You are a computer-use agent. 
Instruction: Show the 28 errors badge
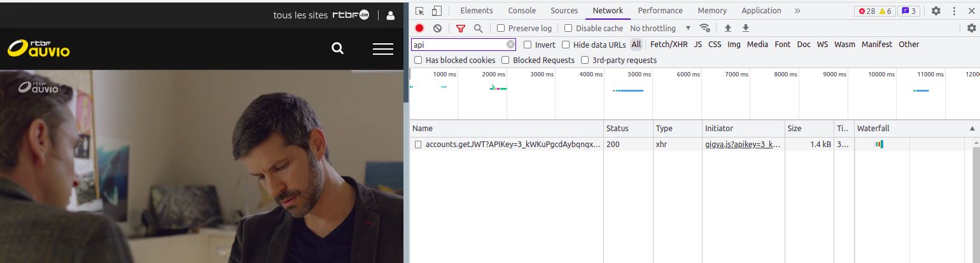coord(866,11)
